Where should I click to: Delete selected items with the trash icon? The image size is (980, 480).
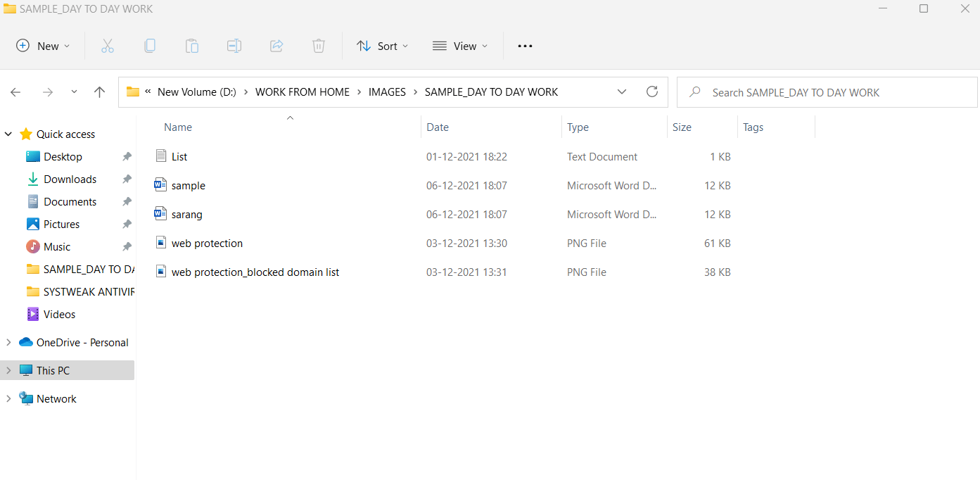(318, 46)
